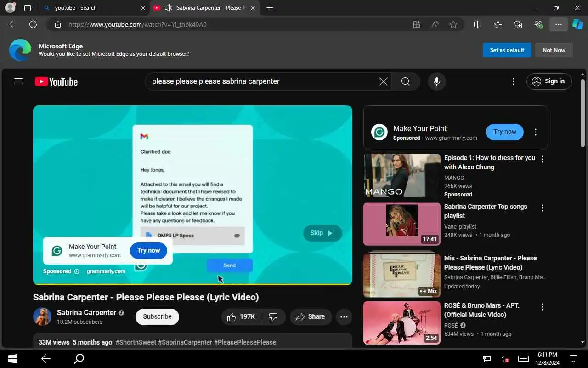Clear the search query with X

(383, 81)
